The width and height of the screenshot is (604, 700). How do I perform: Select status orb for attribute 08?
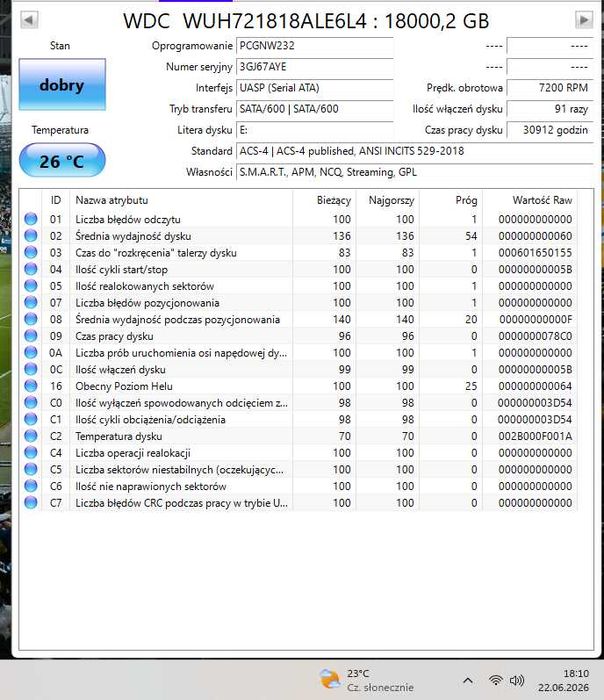[31, 319]
